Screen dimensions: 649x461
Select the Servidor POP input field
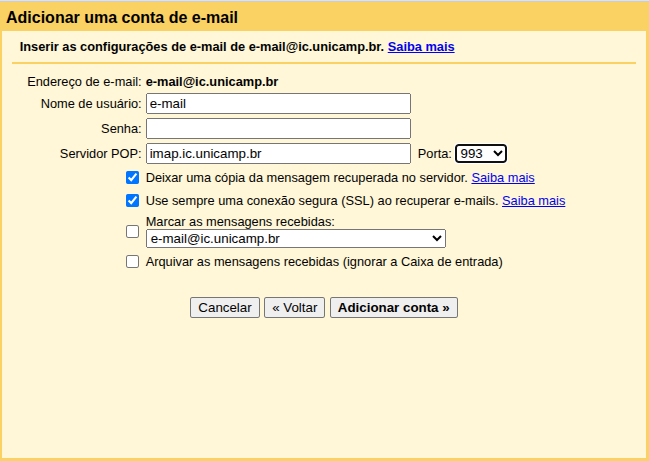278,153
